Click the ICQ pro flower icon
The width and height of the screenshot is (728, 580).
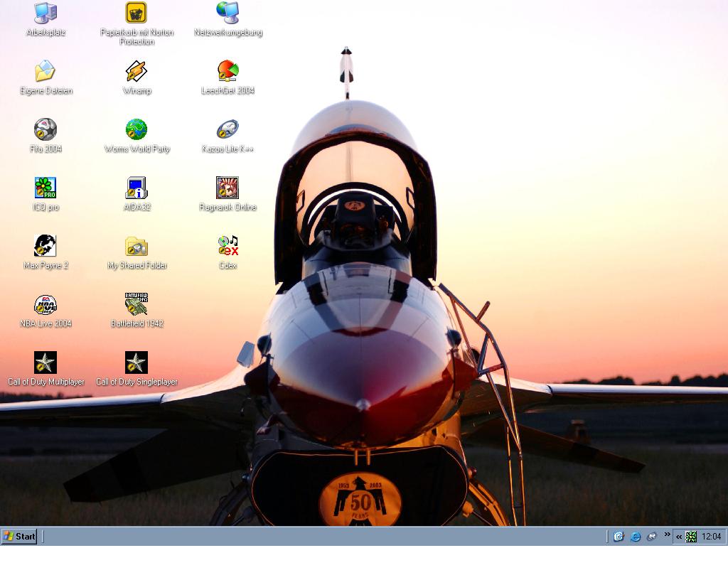(x=45, y=188)
